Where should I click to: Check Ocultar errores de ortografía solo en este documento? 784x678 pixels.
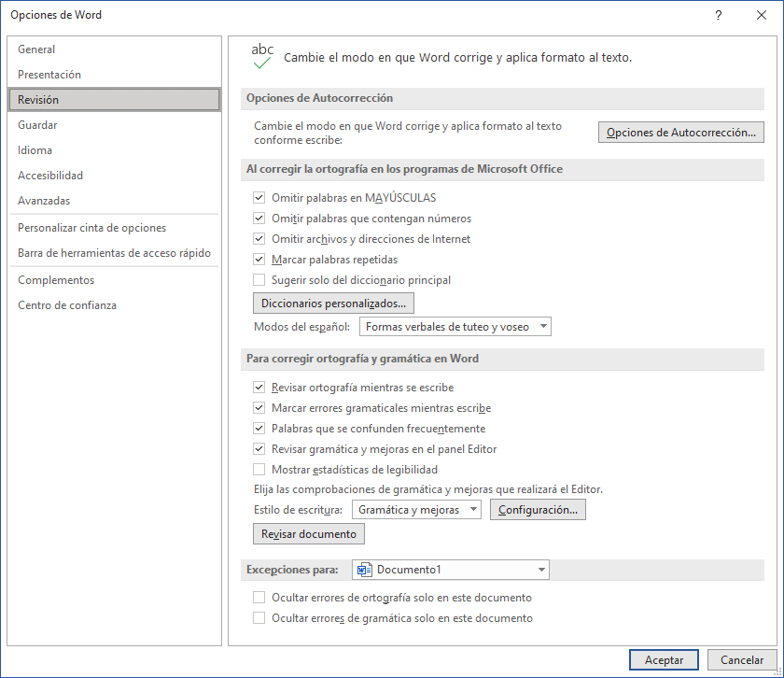259,598
